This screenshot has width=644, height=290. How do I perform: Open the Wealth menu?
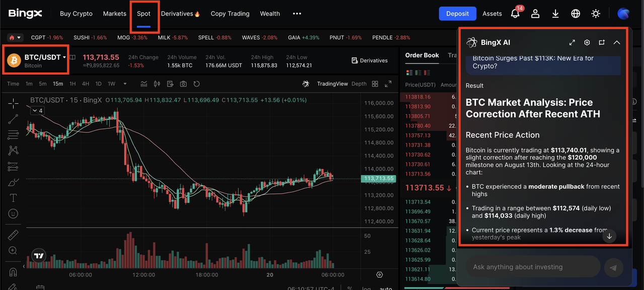270,14
